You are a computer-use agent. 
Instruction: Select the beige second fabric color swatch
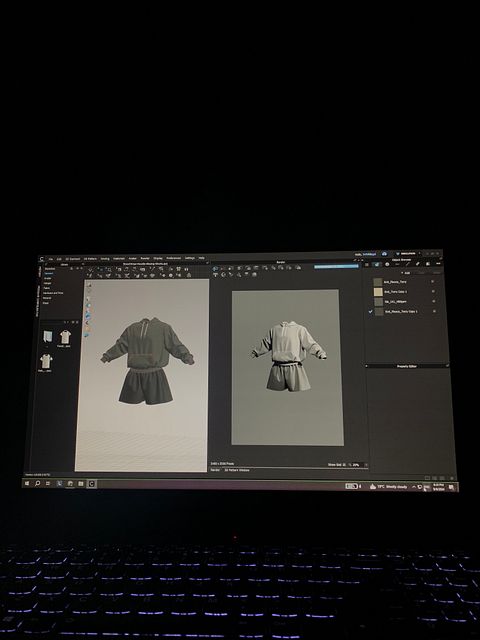click(x=378, y=292)
